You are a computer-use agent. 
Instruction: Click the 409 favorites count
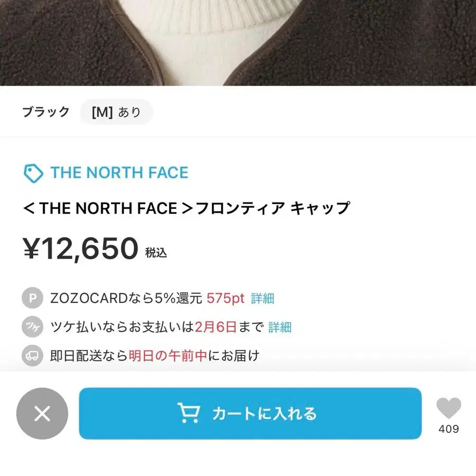[449, 428]
